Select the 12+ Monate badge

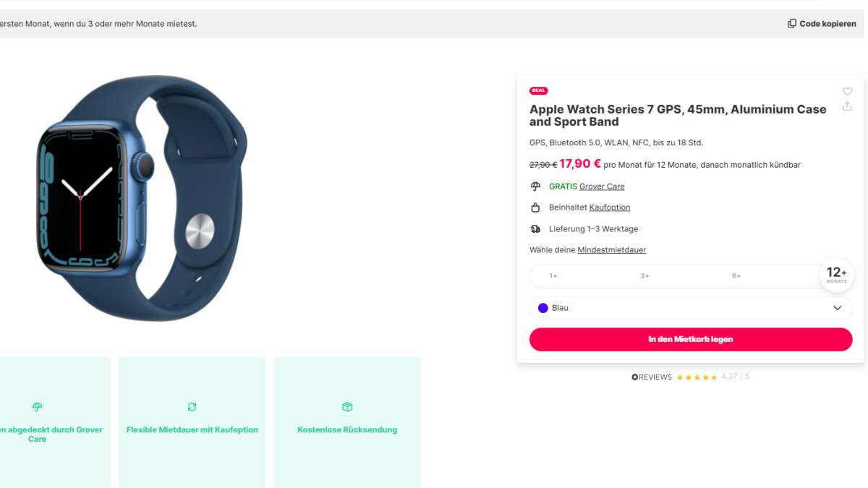(836, 275)
